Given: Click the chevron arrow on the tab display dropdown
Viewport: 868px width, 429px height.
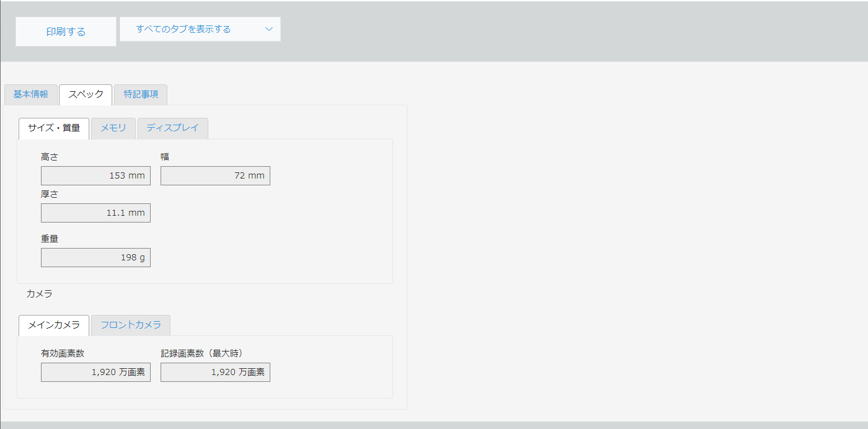Looking at the screenshot, I should coord(268,29).
